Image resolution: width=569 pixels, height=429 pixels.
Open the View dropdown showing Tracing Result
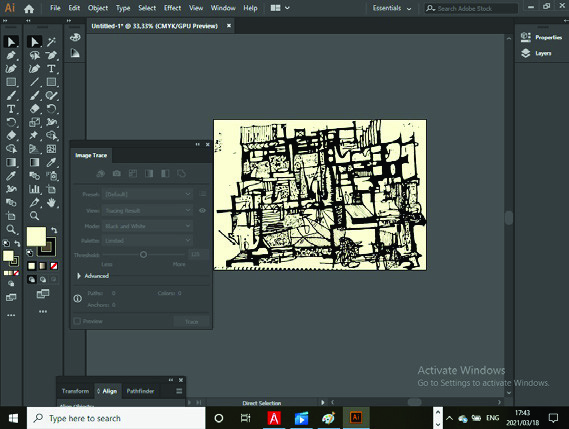click(148, 211)
